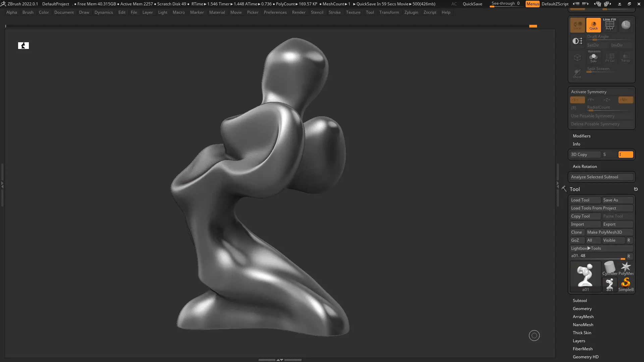The height and width of the screenshot is (362, 644).
Task: Click the orange I button beside 3D Copy
Action: click(x=626, y=155)
